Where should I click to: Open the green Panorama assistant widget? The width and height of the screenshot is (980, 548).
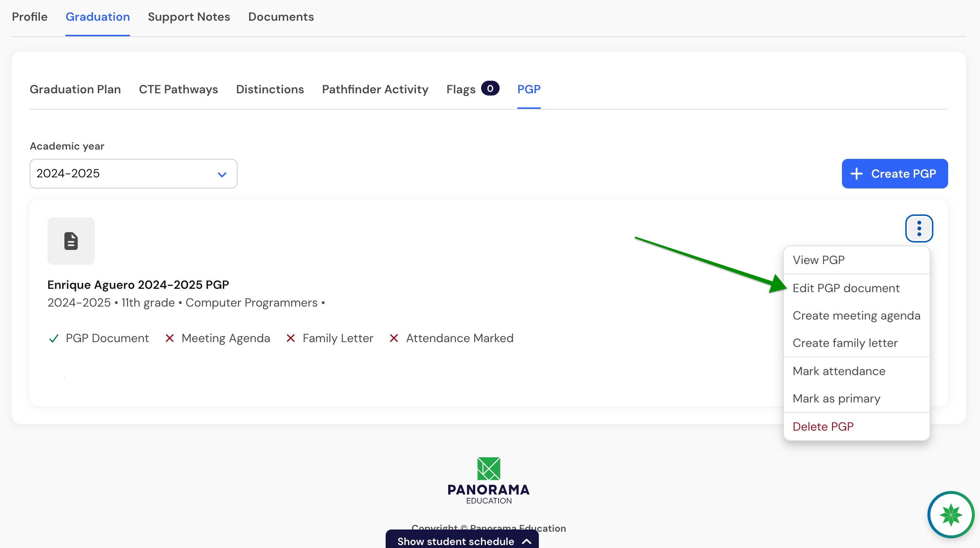(950, 514)
